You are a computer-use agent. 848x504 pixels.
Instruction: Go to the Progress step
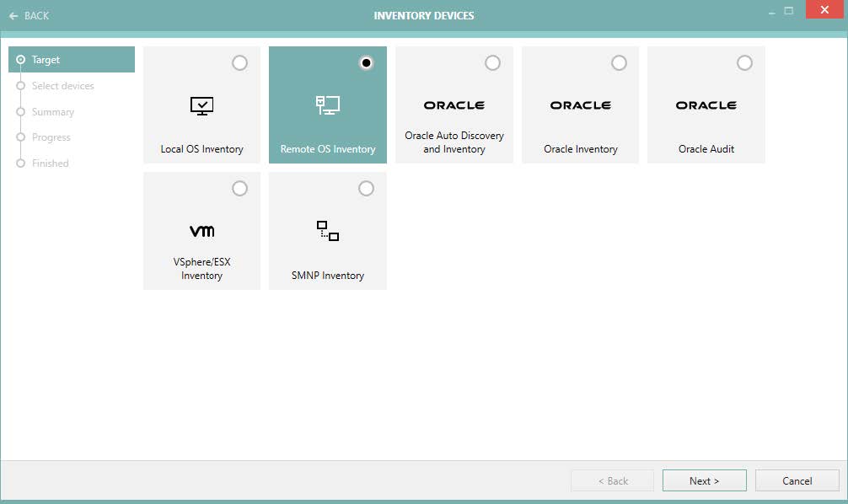[x=51, y=137]
